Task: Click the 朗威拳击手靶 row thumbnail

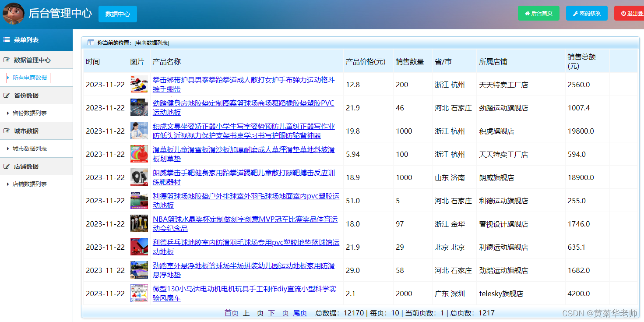Action: pos(139,177)
